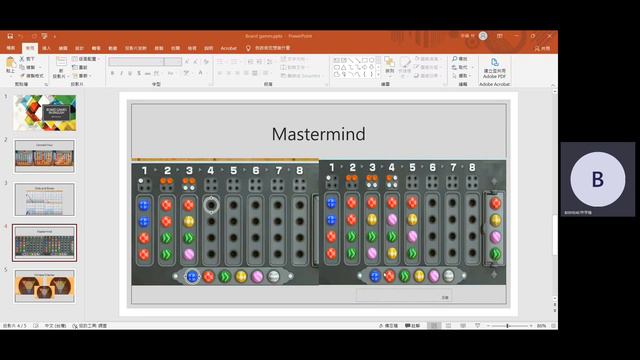Collapse the ribbon using the bottom-right arrow
The width and height of the screenshot is (640, 360).
click(x=553, y=84)
